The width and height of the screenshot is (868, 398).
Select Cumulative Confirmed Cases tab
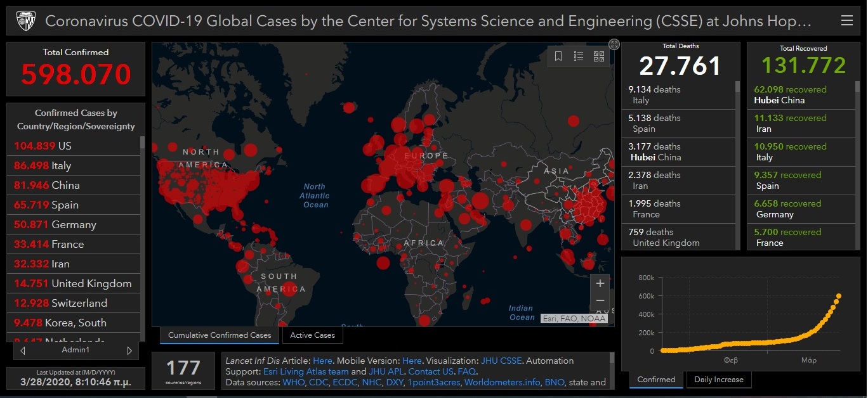tap(220, 335)
